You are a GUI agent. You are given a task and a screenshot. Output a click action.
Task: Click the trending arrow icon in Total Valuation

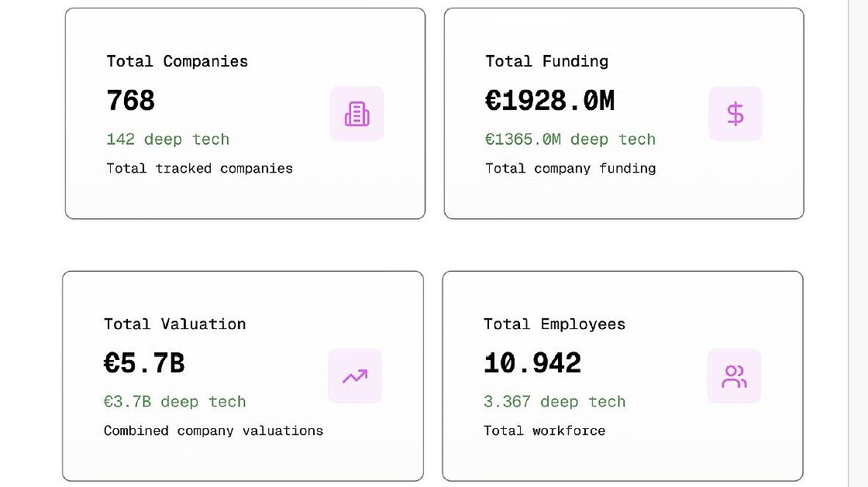pyautogui.click(x=355, y=376)
